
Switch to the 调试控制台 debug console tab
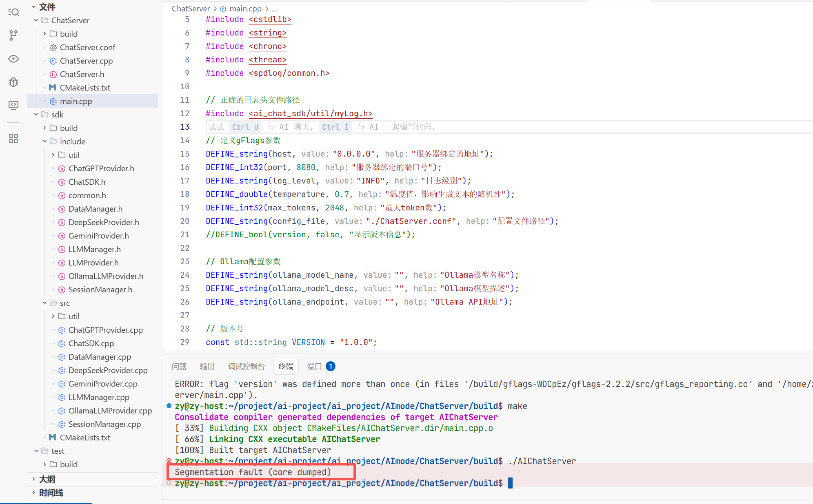pos(246,367)
